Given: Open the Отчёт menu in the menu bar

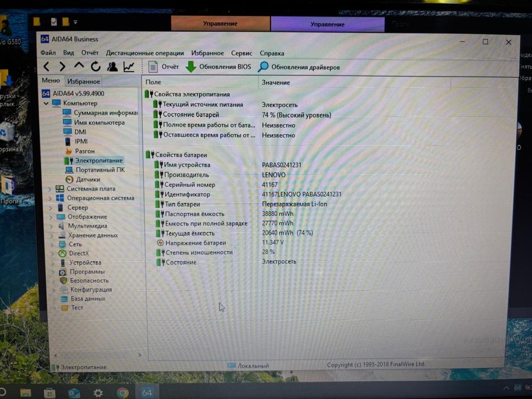Looking at the screenshot, I should pos(90,53).
